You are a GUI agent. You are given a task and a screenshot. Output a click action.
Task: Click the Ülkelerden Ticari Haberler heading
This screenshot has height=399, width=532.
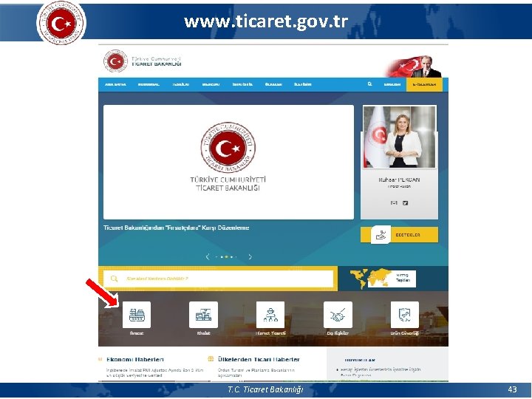[x=259, y=359]
